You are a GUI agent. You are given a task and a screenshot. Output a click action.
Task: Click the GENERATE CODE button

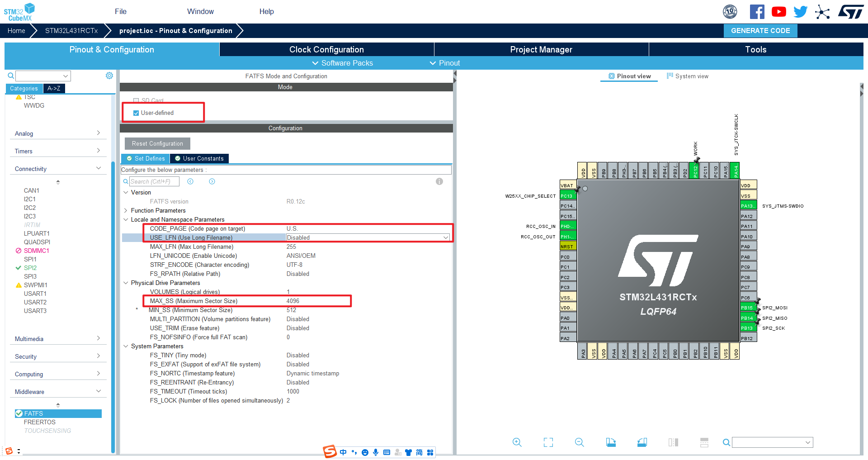point(760,30)
